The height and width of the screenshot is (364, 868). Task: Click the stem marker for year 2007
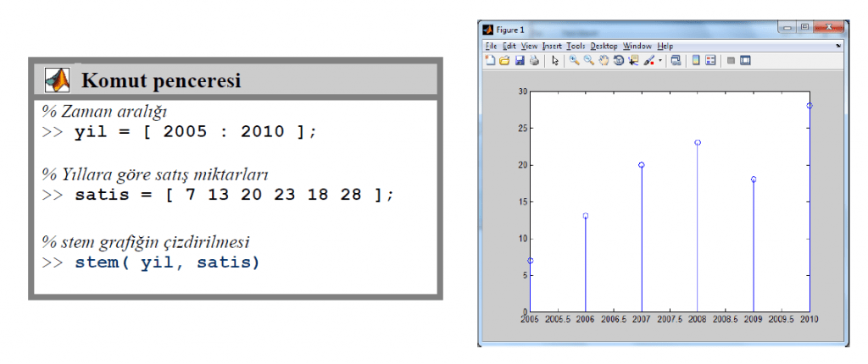[642, 165]
